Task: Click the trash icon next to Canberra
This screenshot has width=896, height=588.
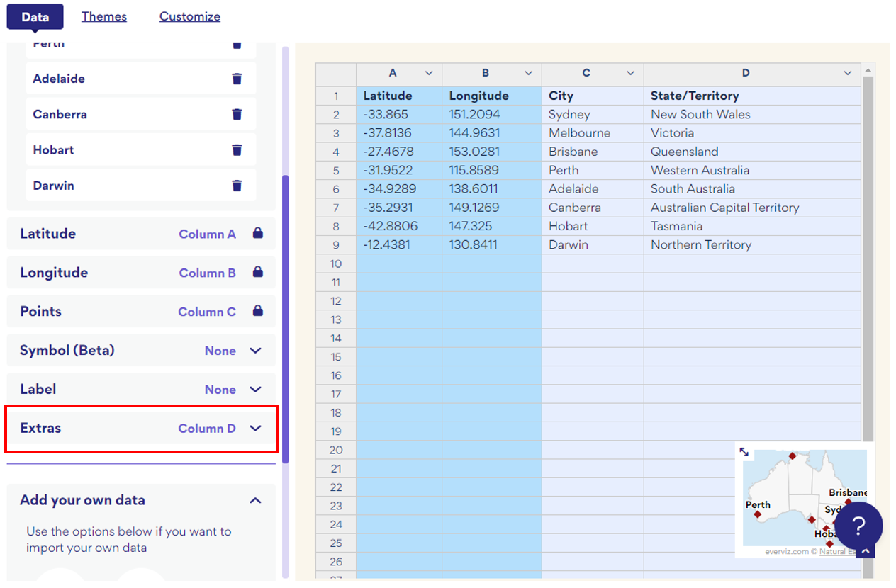Action: point(237,114)
